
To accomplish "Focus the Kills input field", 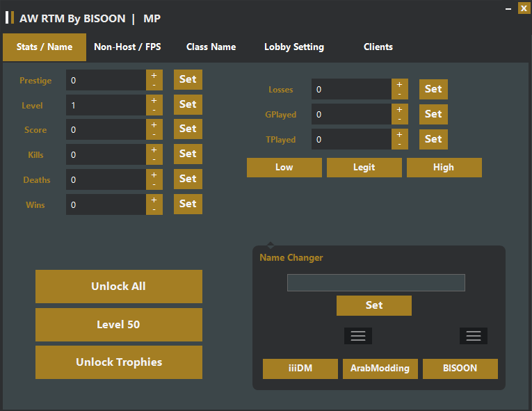I will [x=106, y=155].
